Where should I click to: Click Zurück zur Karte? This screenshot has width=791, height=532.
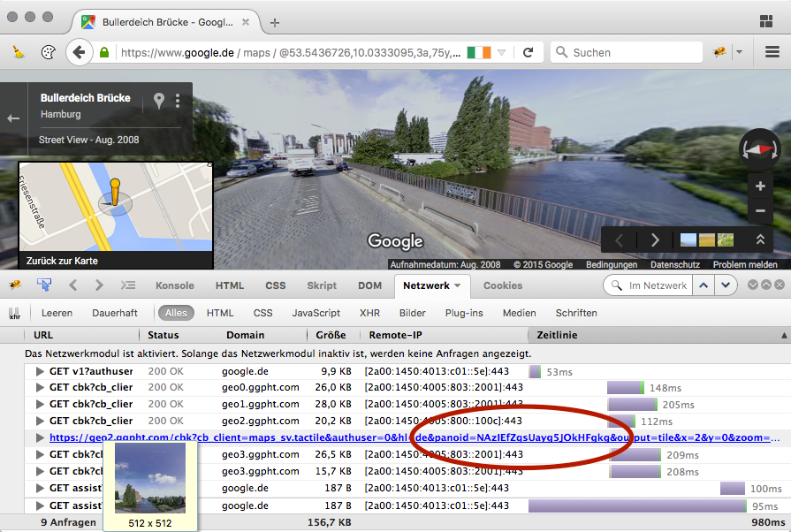click(x=62, y=261)
